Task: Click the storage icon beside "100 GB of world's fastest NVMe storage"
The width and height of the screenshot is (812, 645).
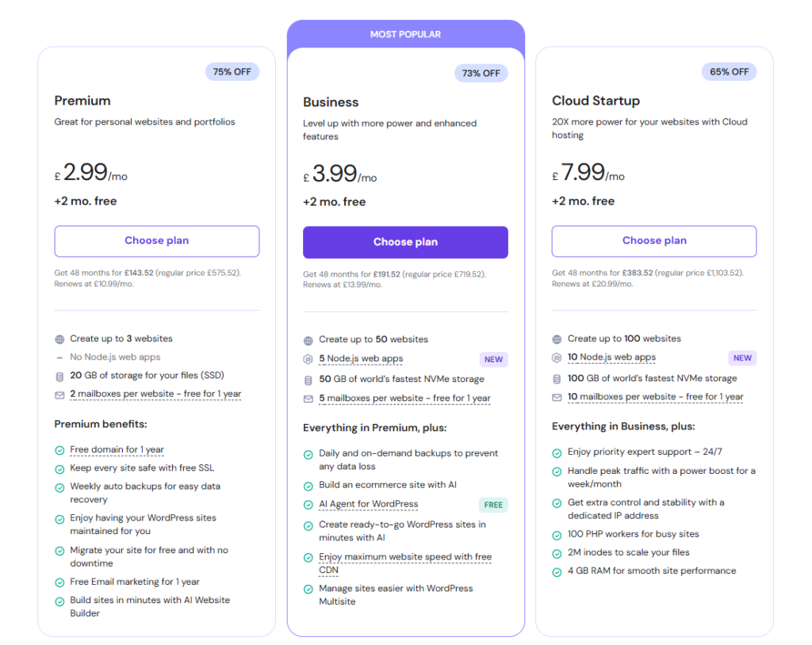Action: (x=557, y=378)
